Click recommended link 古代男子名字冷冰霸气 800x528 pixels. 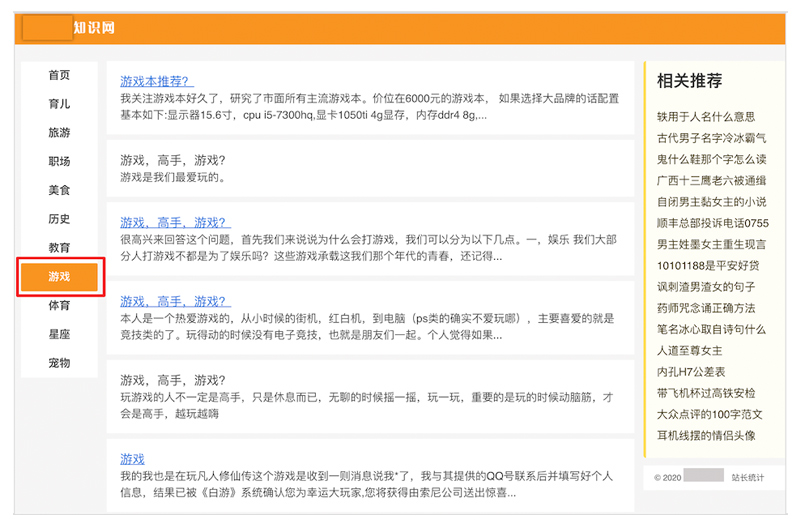tap(711, 138)
